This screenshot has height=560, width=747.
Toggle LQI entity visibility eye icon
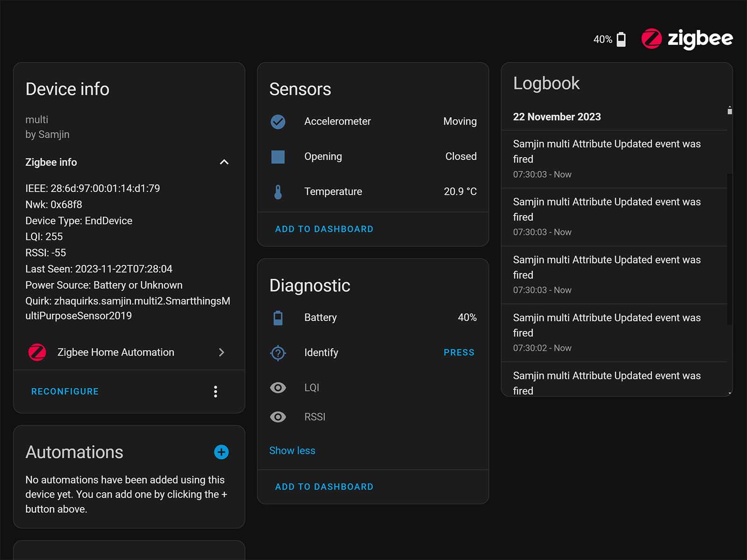[278, 387]
